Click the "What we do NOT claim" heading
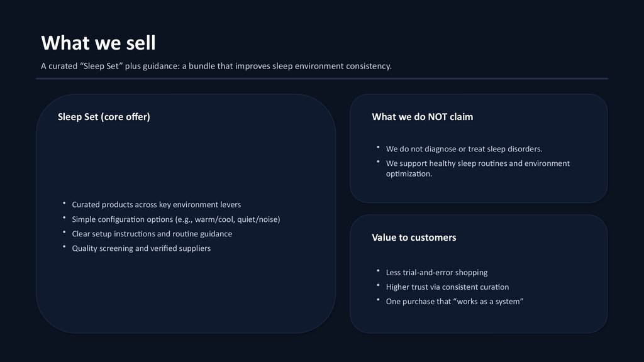 coord(422,117)
